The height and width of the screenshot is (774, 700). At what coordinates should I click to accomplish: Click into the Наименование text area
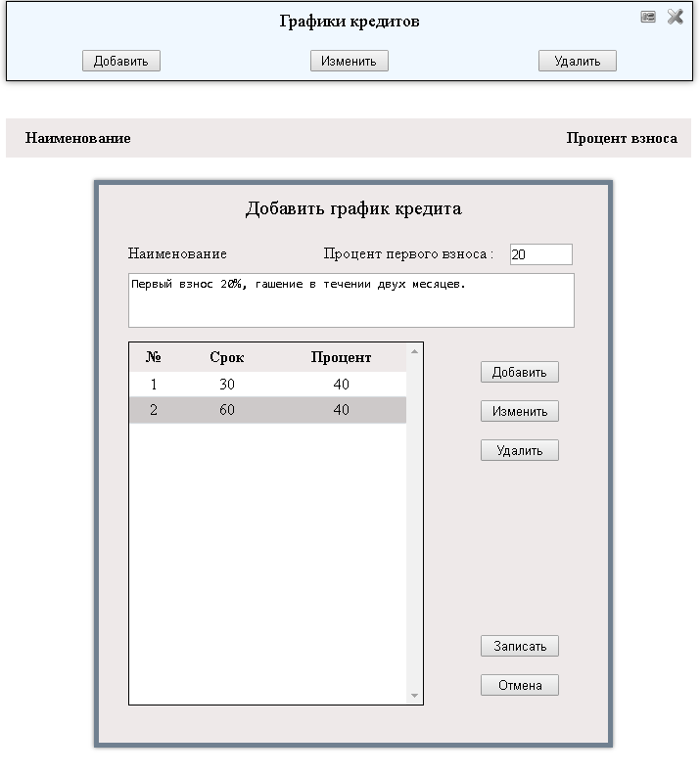click(351, 300)
